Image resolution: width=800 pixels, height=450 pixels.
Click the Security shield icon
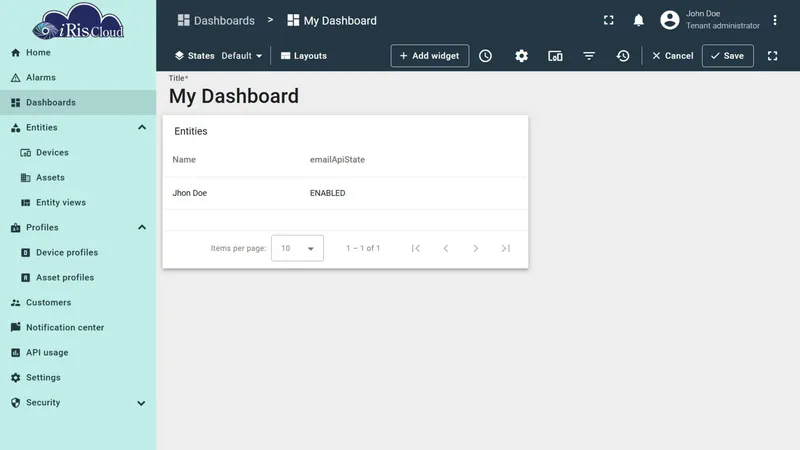(15, 403)
